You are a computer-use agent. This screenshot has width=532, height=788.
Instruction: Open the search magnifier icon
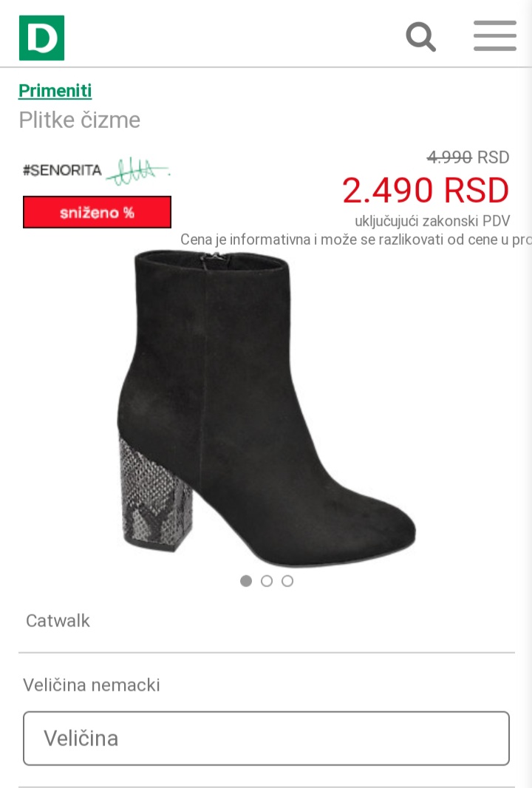pos(420,37)
